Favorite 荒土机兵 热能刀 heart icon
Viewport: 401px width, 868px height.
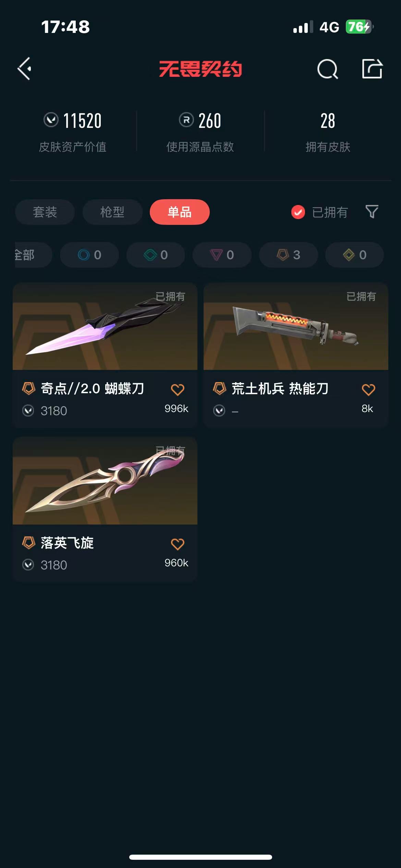[x=368, y=389]
